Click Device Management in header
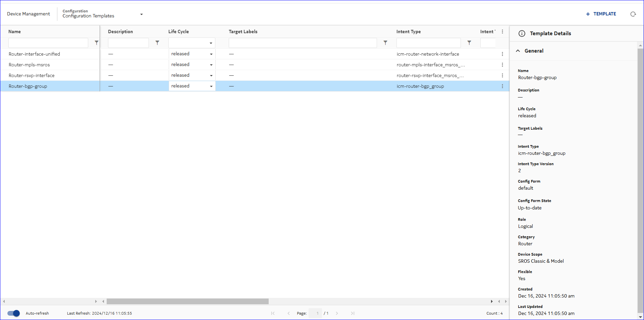644x320 pixels. (29, 14)
